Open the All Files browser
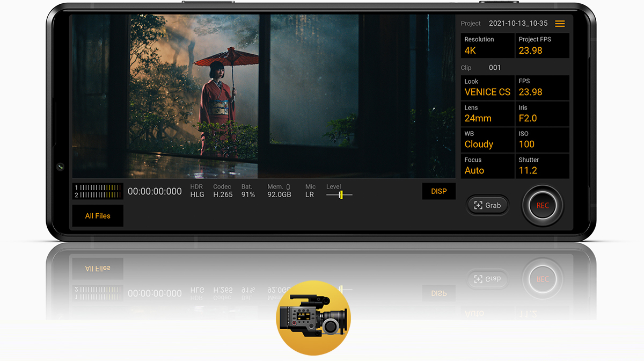Screen dimensions: 644x361 [98, 216]
